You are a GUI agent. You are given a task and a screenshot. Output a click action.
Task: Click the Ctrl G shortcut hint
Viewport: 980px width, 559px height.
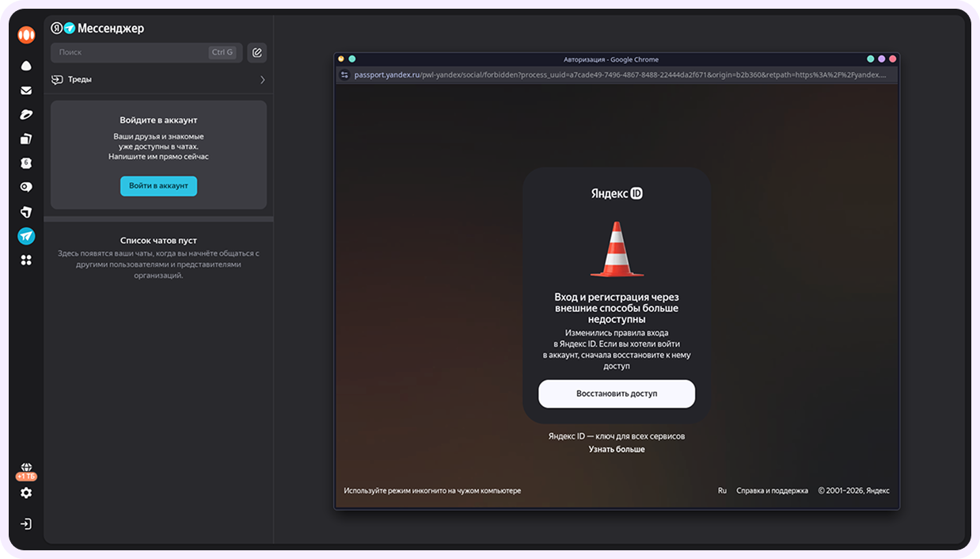(222, 52)
